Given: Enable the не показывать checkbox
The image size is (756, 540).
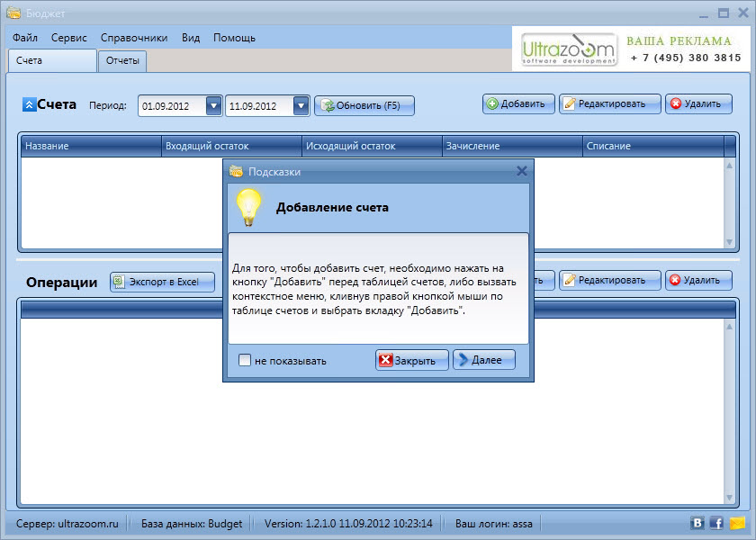Looking at the screenshot, I should [x=245, y=360].
